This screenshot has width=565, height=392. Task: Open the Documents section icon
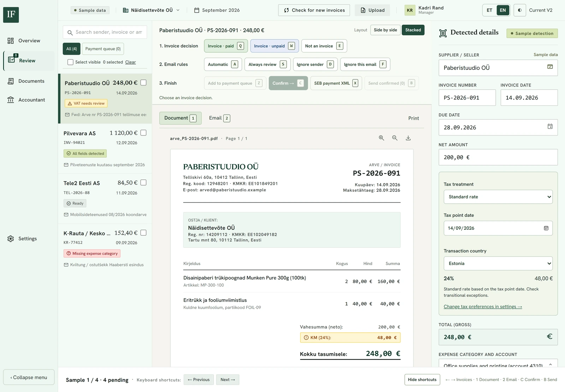pyautogui.click(x=11, y=81)
